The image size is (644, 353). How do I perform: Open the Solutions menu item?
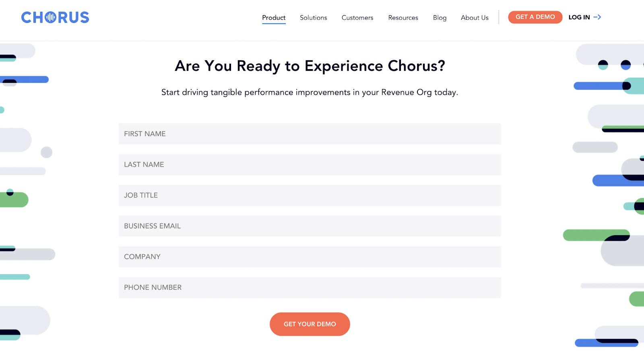(314, 18)
